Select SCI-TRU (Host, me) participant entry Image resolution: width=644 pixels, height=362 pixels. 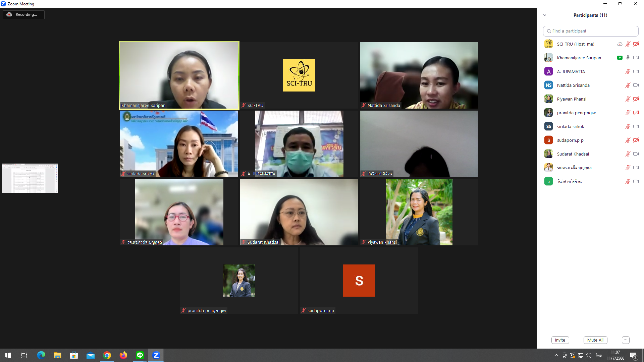[x=575, y=44]
